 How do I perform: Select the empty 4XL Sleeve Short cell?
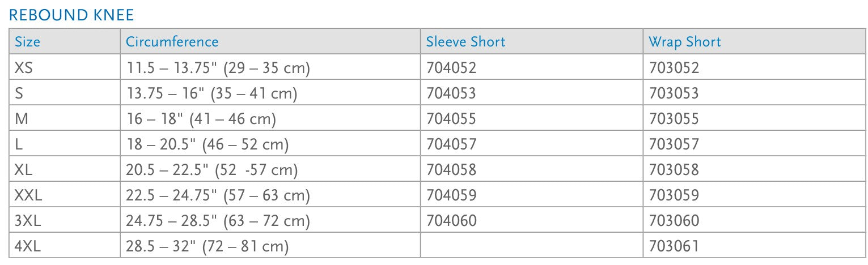click(531, 246)
